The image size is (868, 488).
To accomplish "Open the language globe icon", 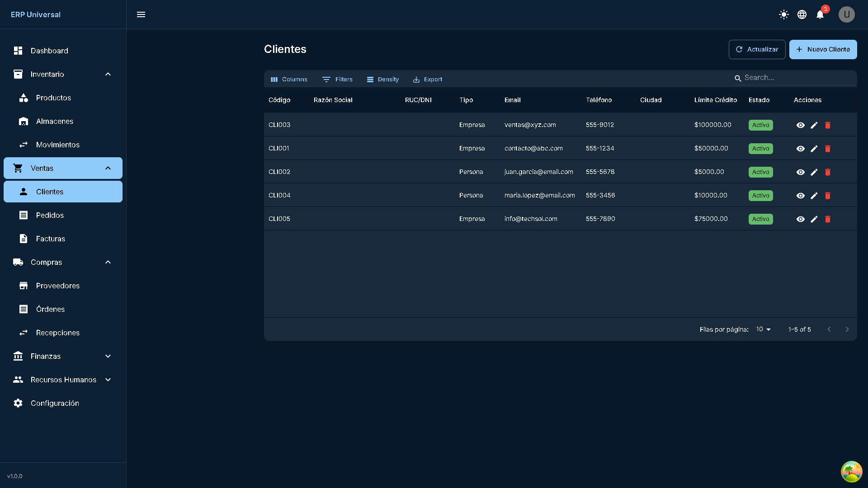I will coord(802,14).
